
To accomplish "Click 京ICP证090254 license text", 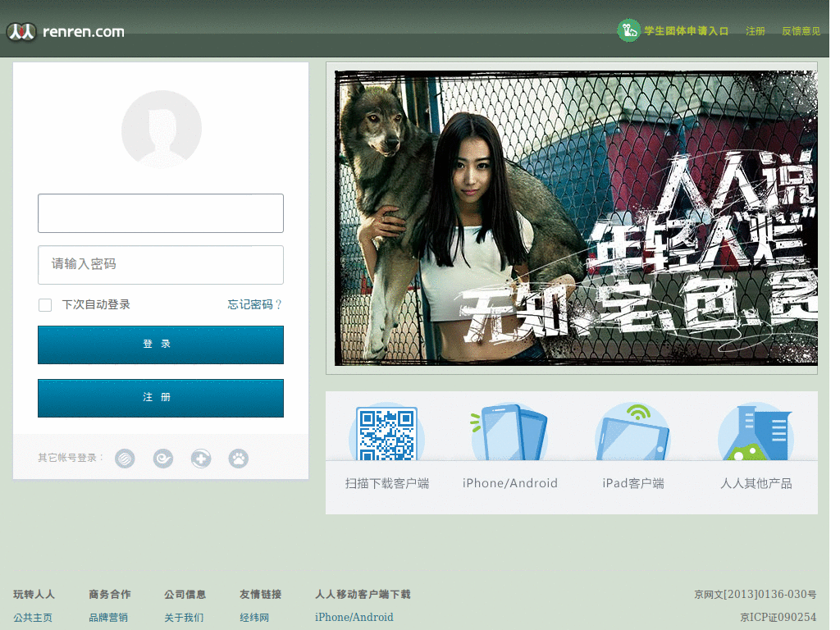I will (x=778, y=617).
